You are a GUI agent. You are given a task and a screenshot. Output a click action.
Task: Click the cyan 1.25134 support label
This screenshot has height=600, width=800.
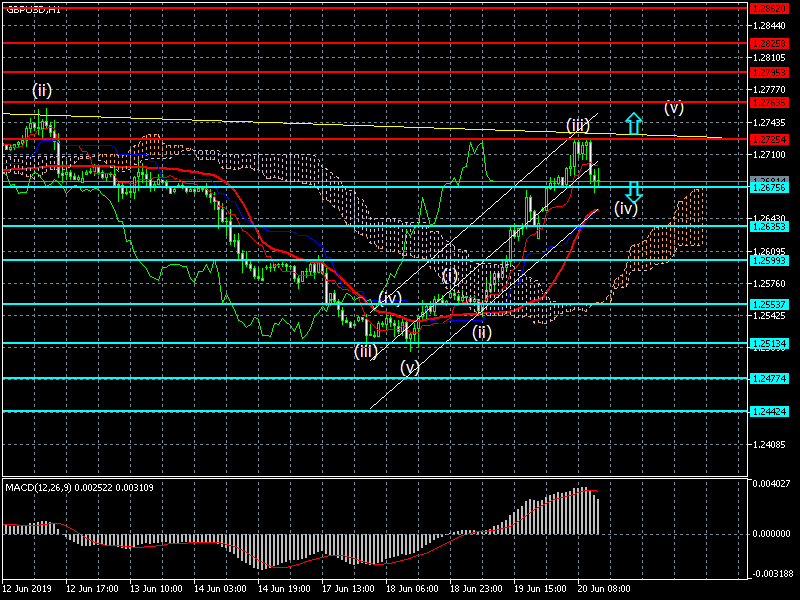[x=769, y=343]
